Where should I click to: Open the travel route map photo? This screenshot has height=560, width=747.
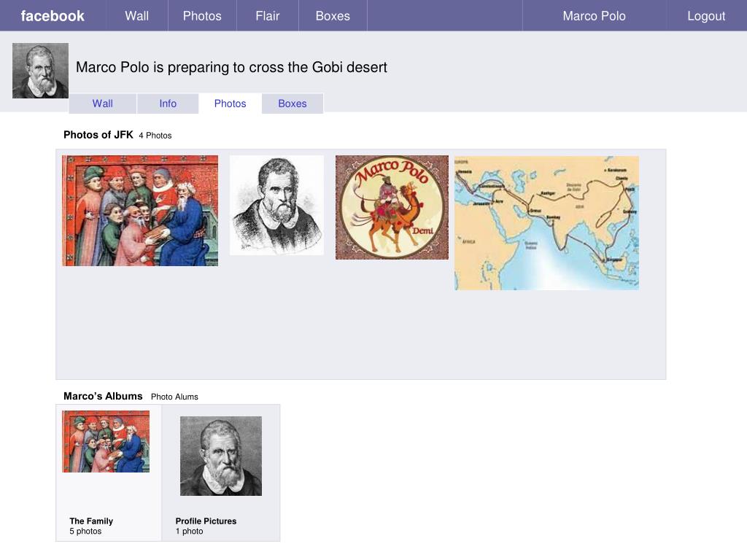[x=546, y=223]
